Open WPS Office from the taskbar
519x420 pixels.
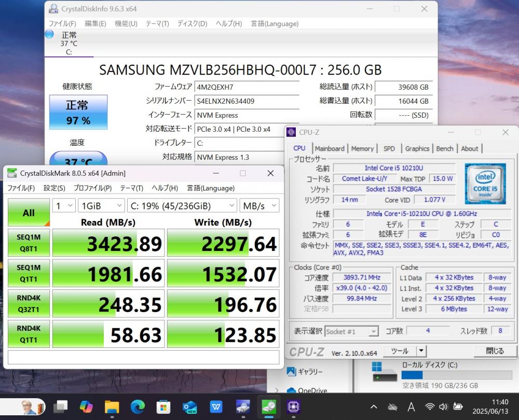point(216,407)
